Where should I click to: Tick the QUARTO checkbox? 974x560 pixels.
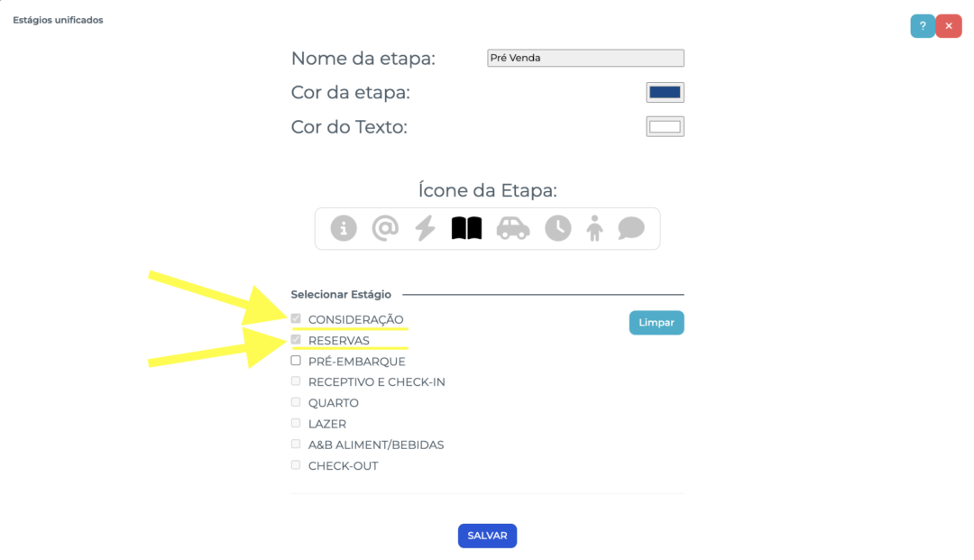click(x=296, y=402)
